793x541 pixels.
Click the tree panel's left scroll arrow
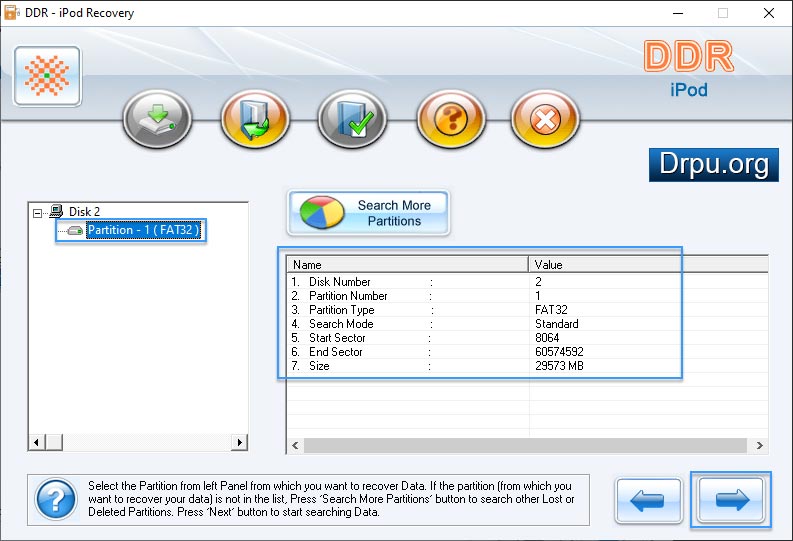36,442
